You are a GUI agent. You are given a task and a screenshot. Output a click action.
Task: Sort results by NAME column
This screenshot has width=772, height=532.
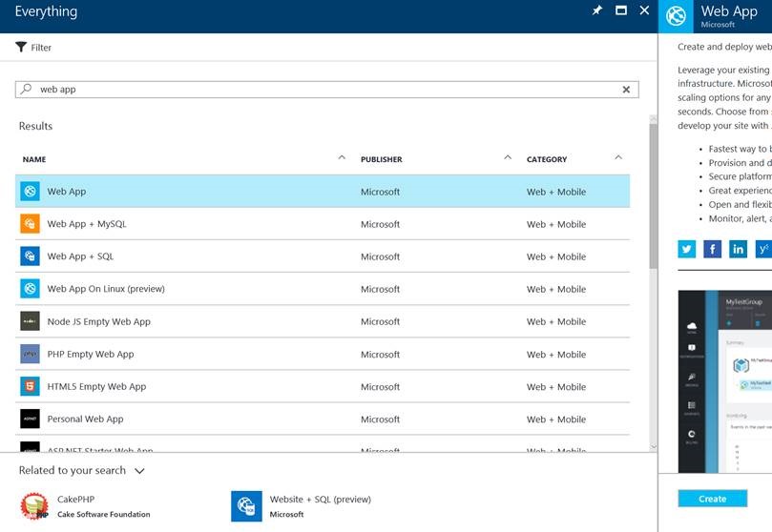tap(34, 159)
